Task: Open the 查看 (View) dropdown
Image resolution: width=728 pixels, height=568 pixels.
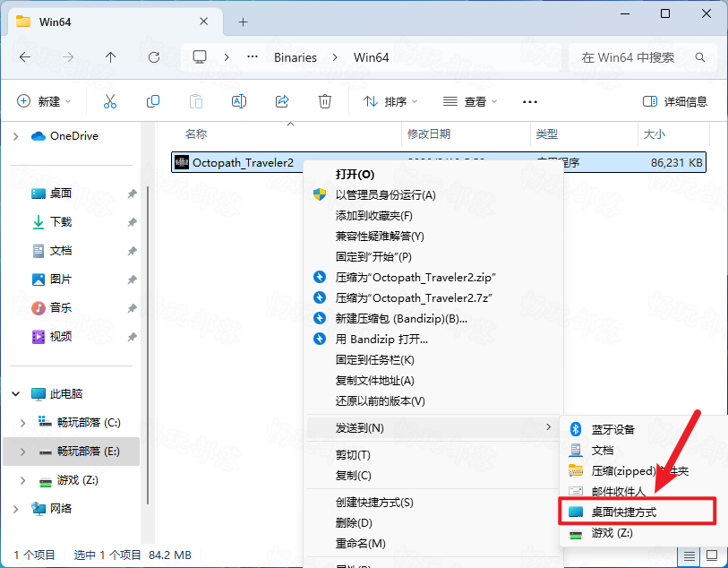Action: [x=470, y=101]
